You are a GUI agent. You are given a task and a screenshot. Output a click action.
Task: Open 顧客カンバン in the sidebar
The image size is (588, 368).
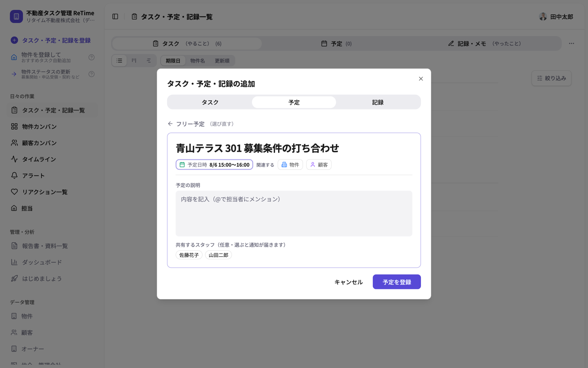(x=52, y=143)
